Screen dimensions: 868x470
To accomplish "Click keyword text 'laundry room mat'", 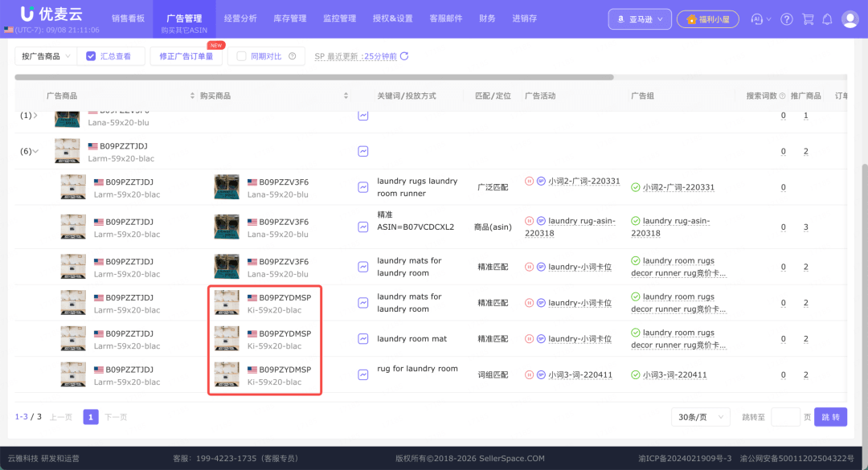I will tap(411, 339).
